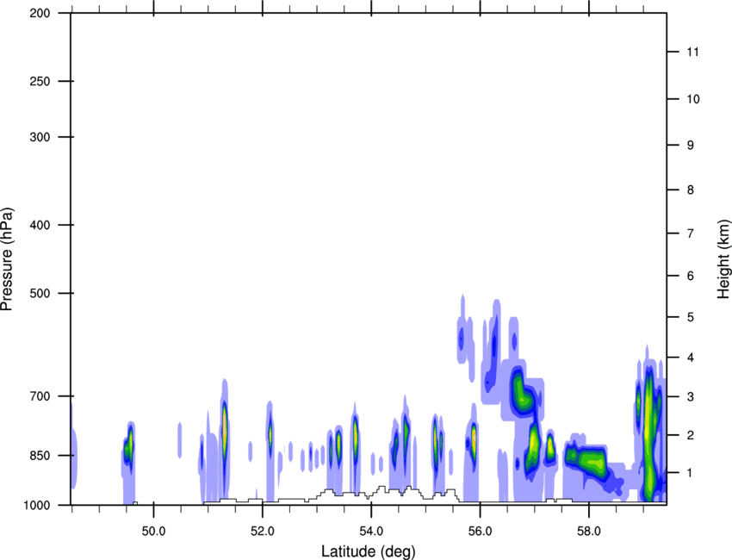Viewport: 732px width, 560px height.
Task: Click the 11 km height label
Action: [x=692, y=52]
